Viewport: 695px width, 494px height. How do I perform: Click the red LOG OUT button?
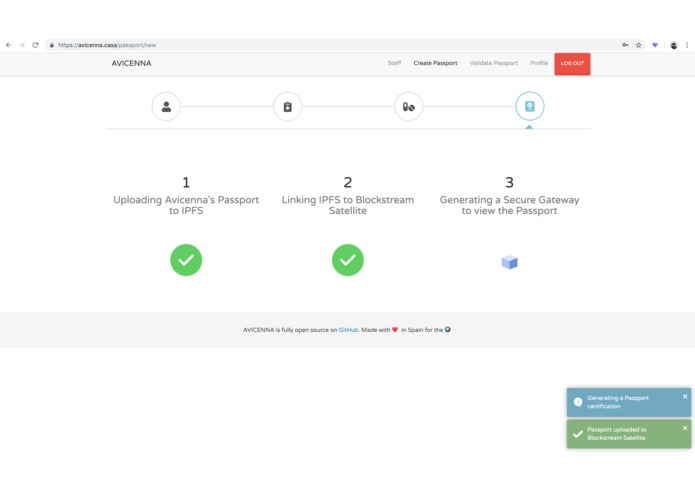pos(572,64)
